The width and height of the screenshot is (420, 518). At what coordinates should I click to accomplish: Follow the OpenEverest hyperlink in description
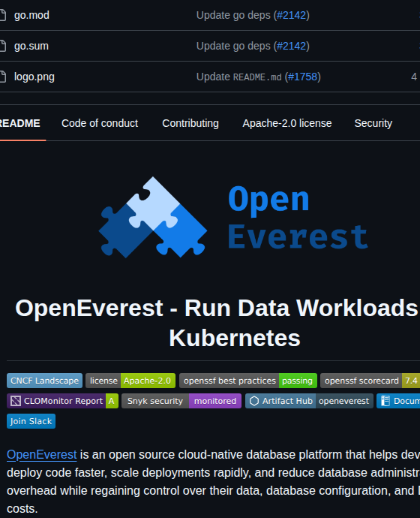coord(42,455)
